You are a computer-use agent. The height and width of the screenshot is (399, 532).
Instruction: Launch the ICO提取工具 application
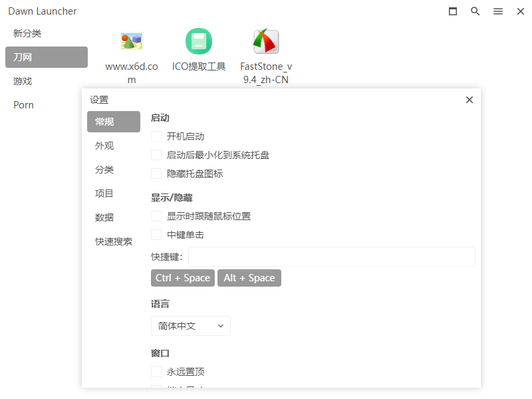[x=199, y=41]
